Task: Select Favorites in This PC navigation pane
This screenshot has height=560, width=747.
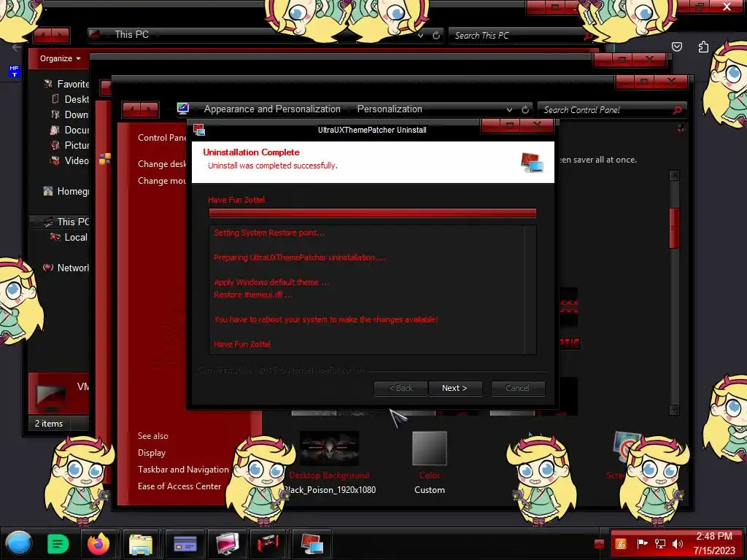Action: [x=66, y=85]
